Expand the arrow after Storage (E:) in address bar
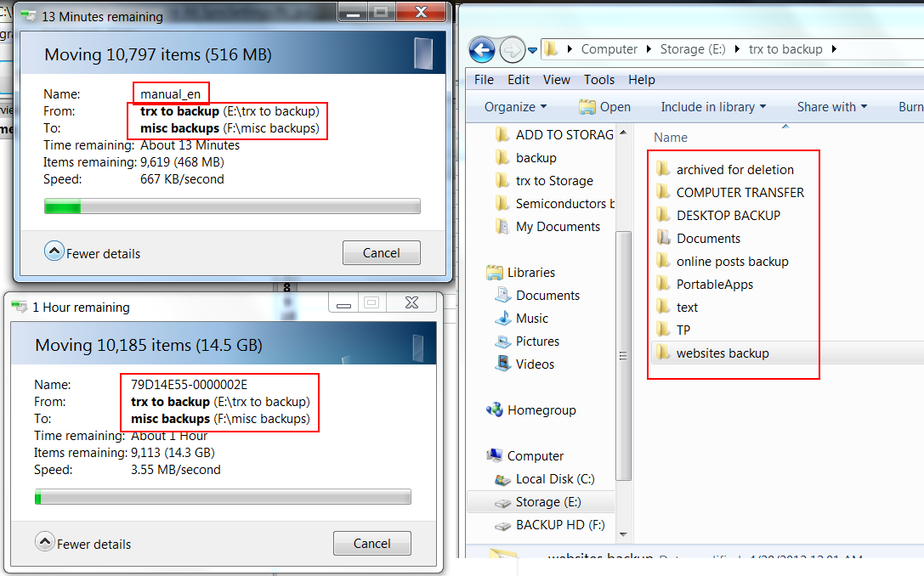 737,49
